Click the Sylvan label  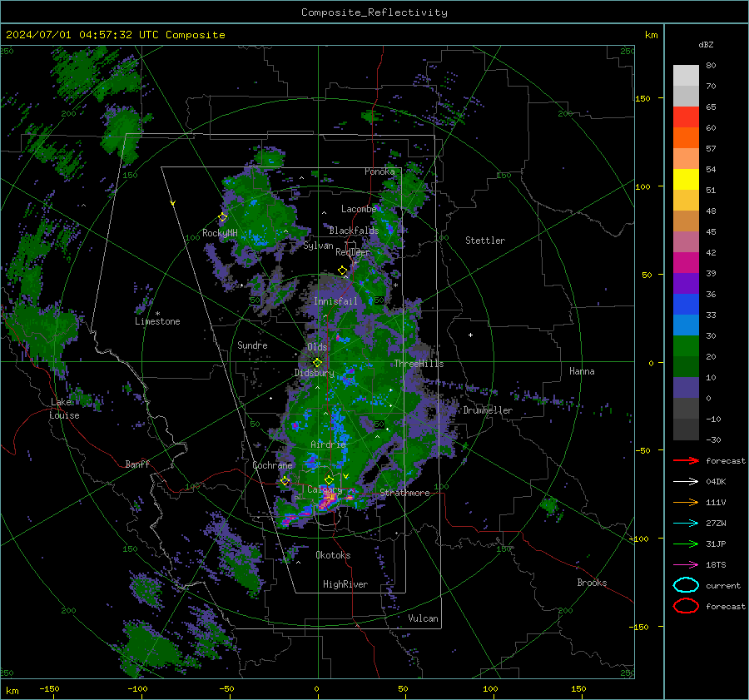click(x=318, y=246)
